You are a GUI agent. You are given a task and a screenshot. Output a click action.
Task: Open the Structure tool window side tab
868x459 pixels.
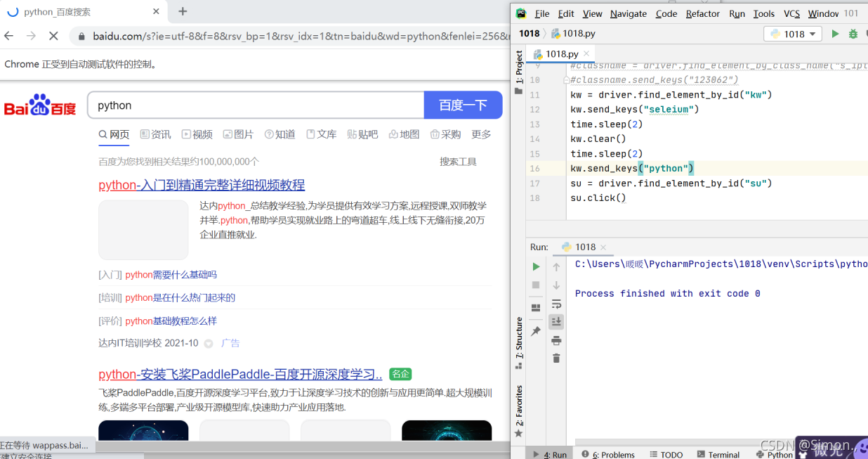(x=519, y=342)
